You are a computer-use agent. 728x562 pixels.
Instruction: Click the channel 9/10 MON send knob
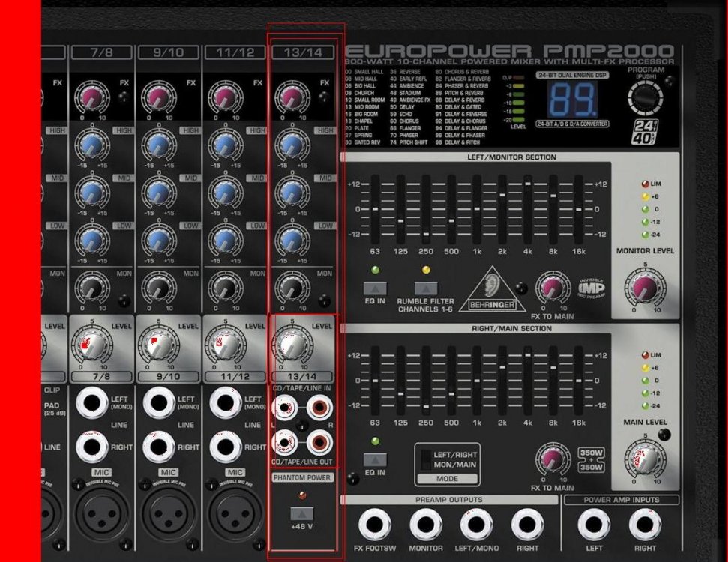[159, 288]
